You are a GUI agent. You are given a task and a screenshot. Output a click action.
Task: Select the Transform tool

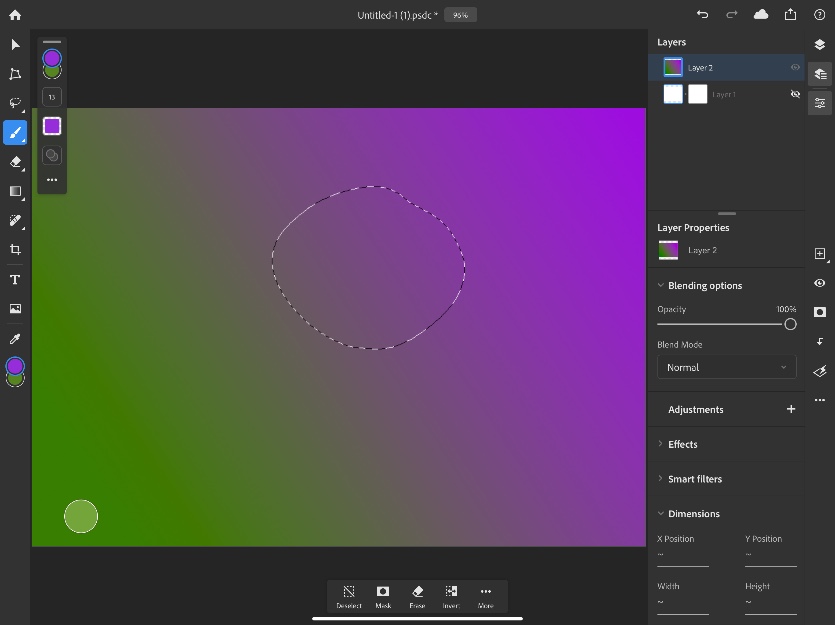point(15,74)
